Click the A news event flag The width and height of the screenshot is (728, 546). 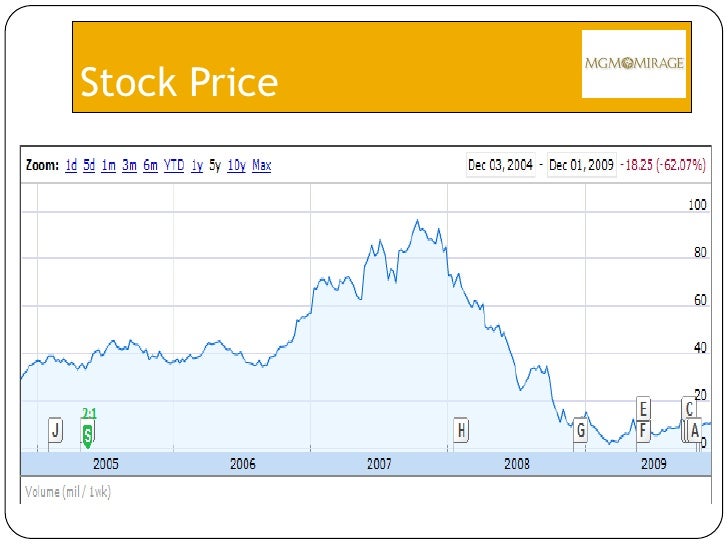pos(694,431)
